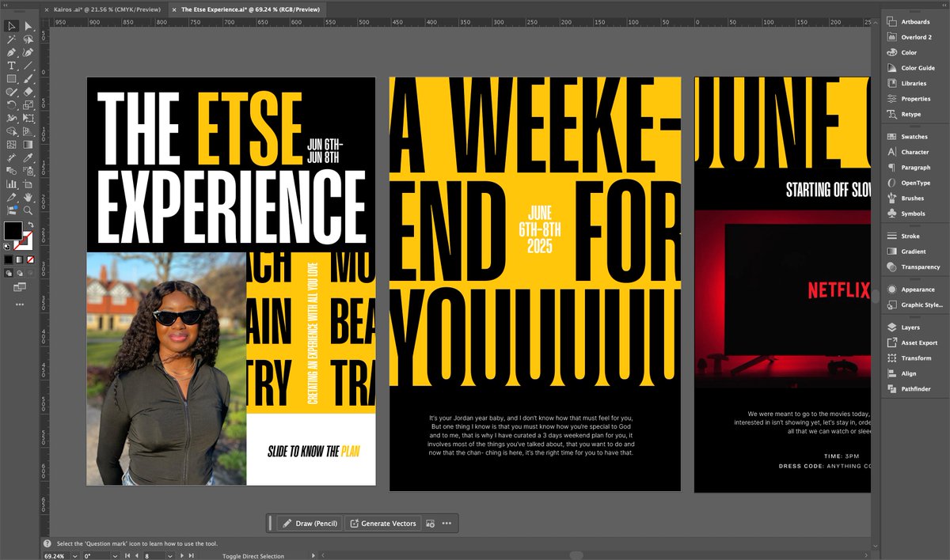The height and width of the screenshot is (560, 950).
Task: Open the Transform panel
Action: click(x=908, y=358)
